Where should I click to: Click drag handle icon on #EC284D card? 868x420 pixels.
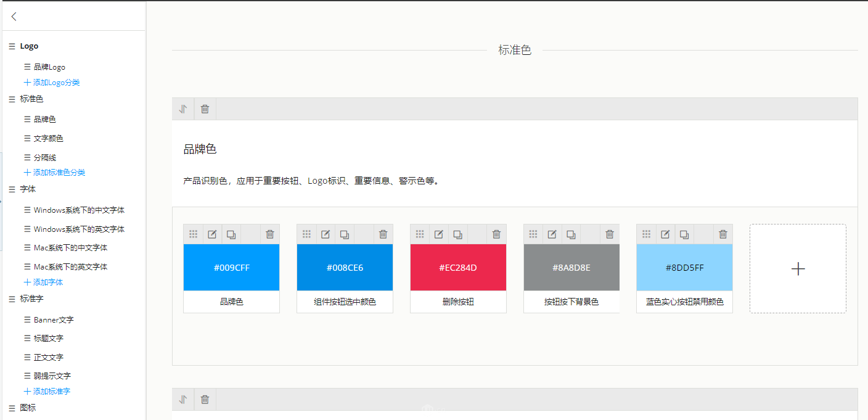420,234
